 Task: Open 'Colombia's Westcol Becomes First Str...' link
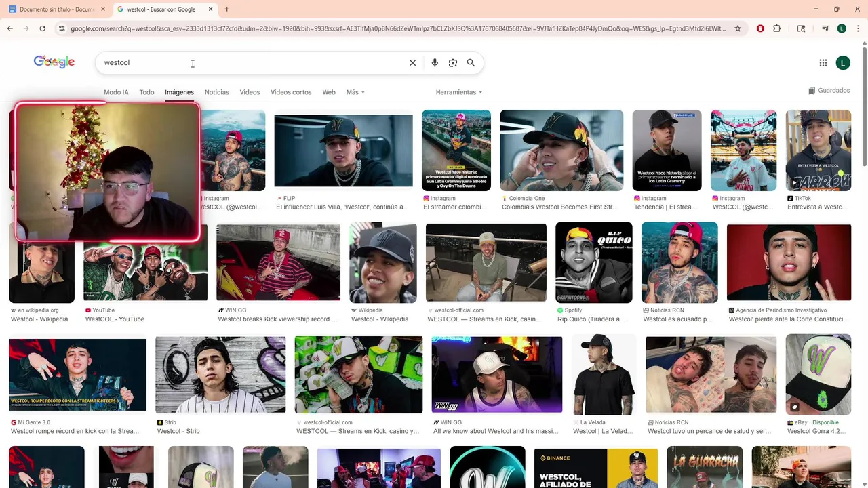(559, 207)
